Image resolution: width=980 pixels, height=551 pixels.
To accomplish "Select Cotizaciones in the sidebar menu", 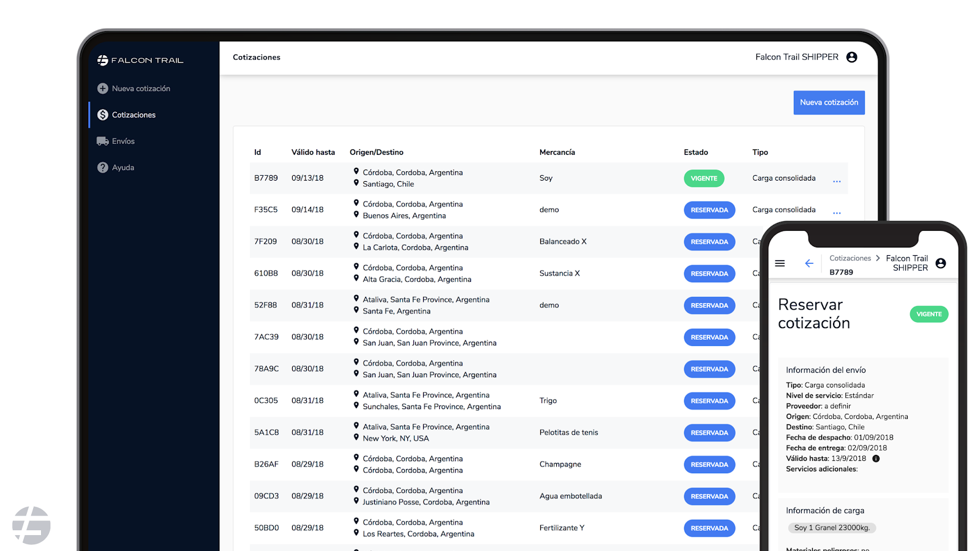I will [x=126, y=115].
